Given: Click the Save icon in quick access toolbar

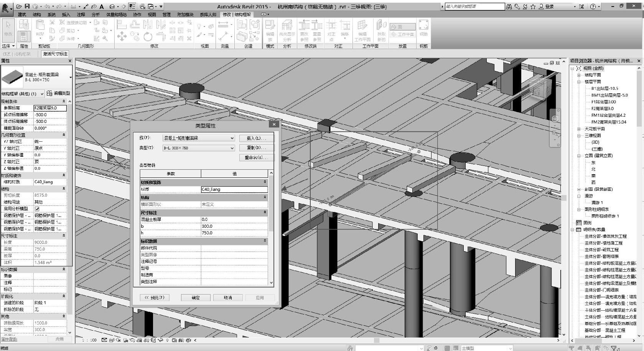Looking at the screenshot, I should (27, 6).
